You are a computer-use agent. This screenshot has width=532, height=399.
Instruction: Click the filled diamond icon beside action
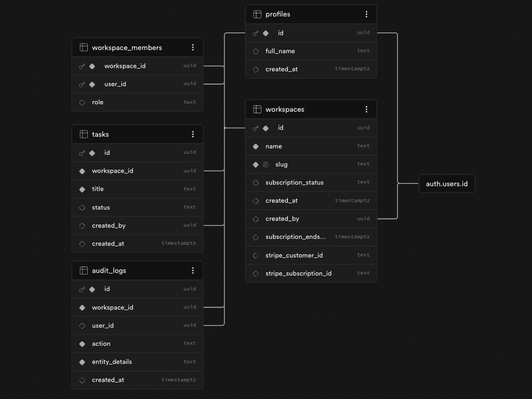pyautogui.click(x=82, y=344)
